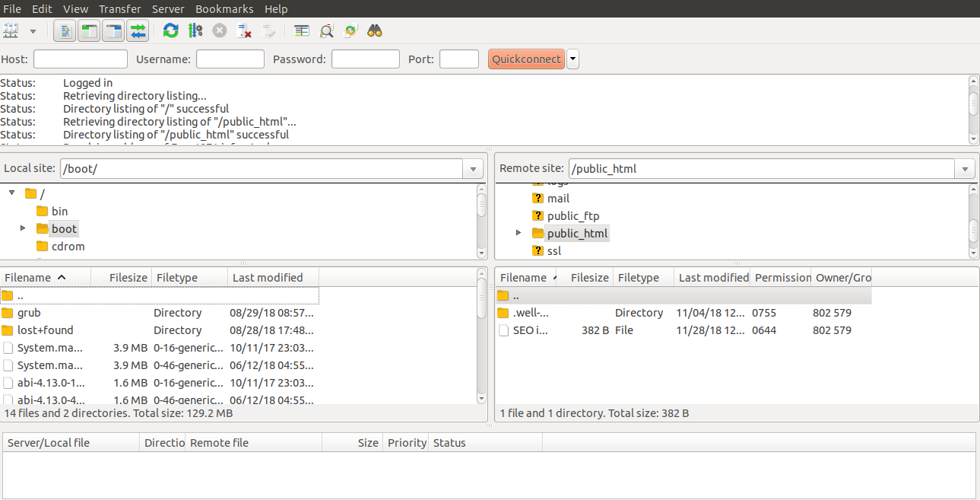Viewport: 980px width, 500px height.
Task: Open directory listing filters
Action: point(301,30)
